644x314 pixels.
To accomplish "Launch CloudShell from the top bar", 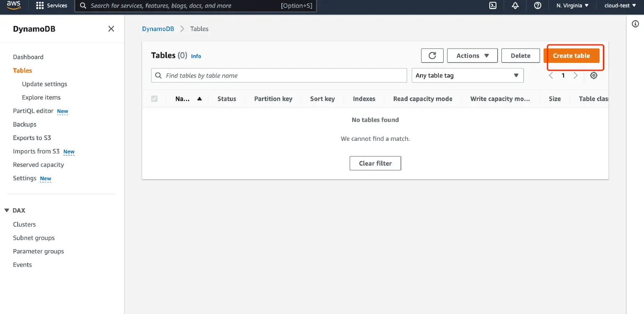I will [493, 5].
